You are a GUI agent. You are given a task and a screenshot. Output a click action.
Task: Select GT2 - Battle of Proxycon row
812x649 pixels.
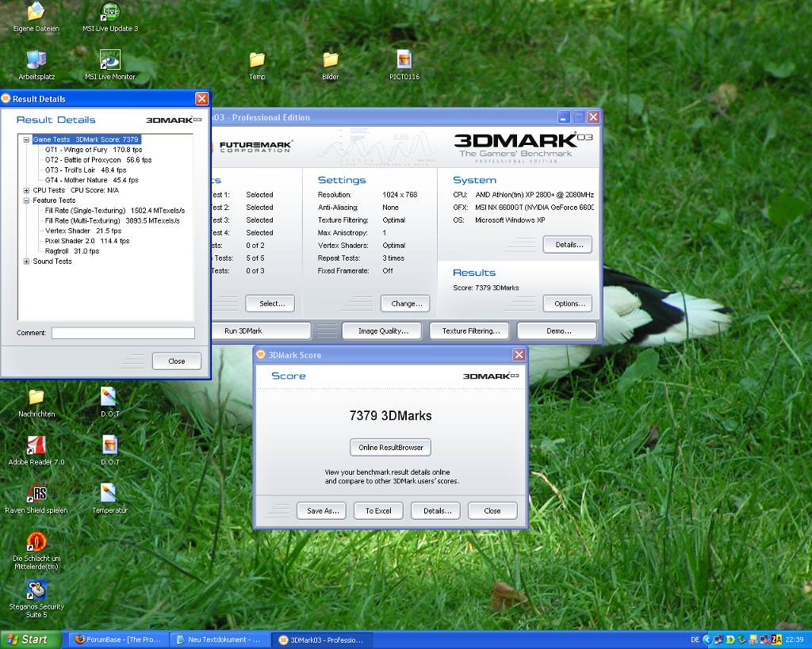tap(98, 160)
